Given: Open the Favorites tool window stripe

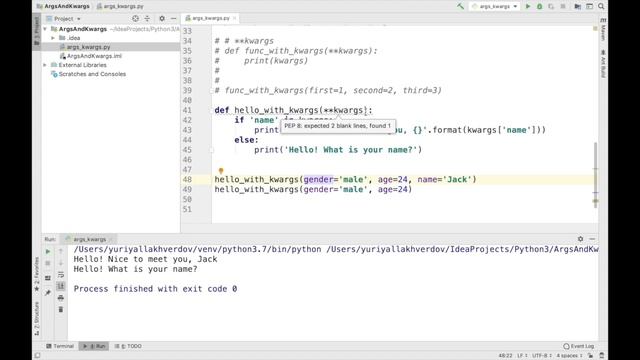Looking at the screenshot, I should [37, 274].
